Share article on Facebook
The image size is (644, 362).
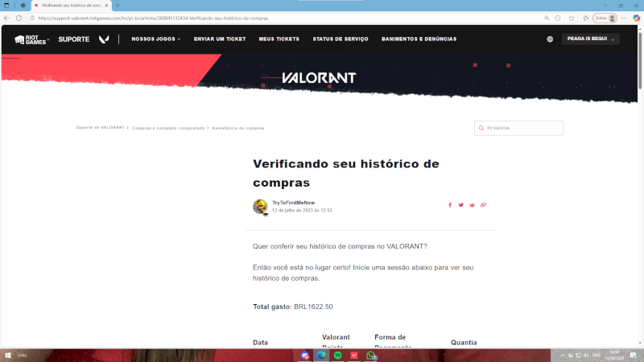(450, 205)
